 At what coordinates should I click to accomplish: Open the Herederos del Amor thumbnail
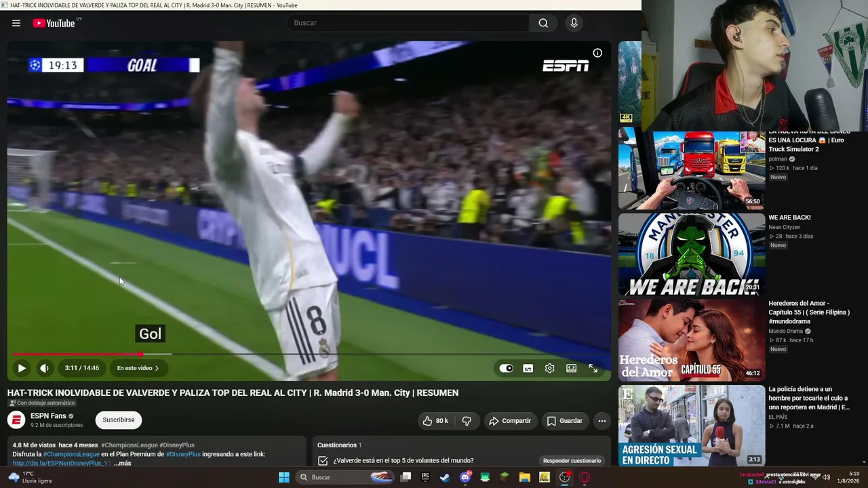tap(692, 340)
